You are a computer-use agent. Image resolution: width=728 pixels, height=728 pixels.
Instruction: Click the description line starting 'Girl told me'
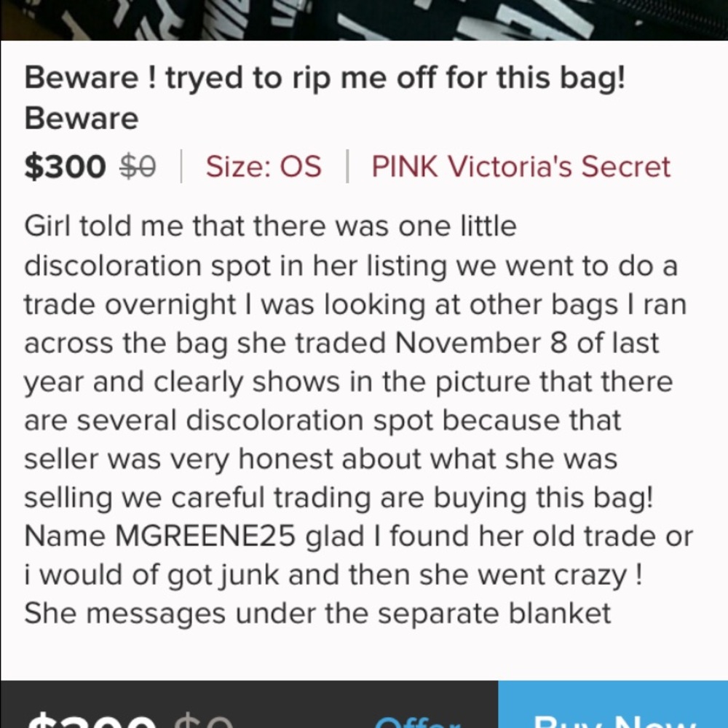coord(270,226)
